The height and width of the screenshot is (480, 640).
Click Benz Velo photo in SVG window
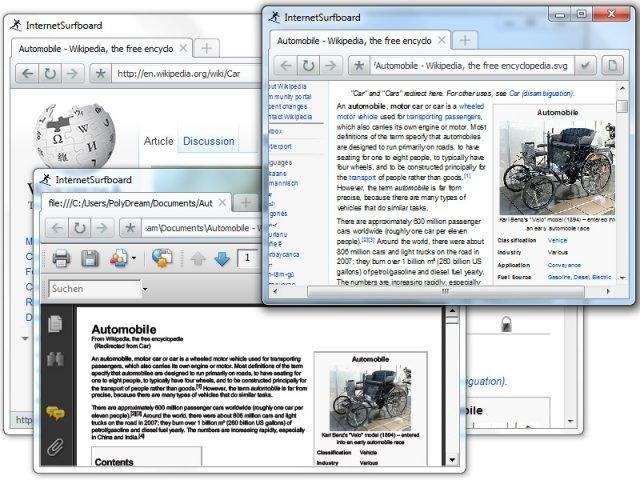click(558, 167)
